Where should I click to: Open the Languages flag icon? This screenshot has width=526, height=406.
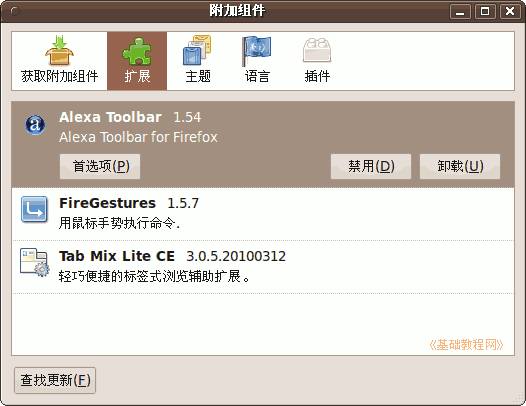256,51
